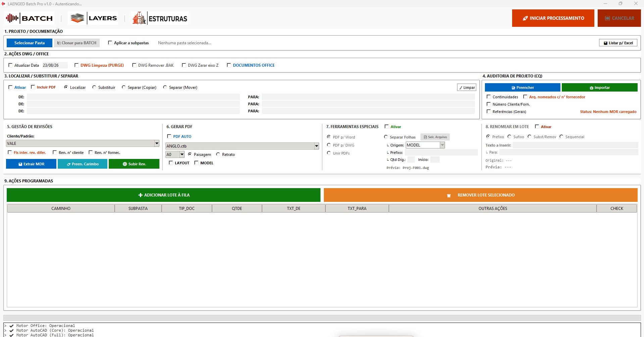Check DWG Remover .BAK option
644x337 pixels.
pyautogui.click(x=134, y=65)
